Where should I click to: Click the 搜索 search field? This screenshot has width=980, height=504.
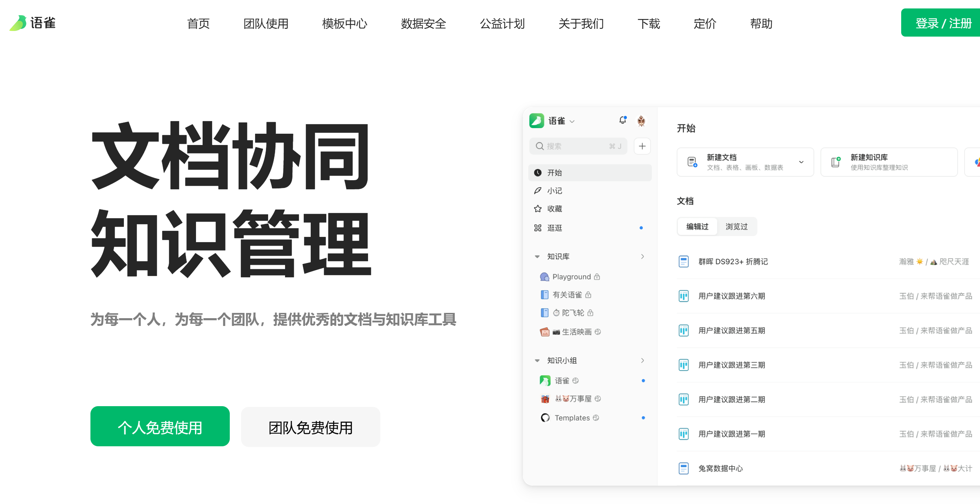(x=578, y=146)
